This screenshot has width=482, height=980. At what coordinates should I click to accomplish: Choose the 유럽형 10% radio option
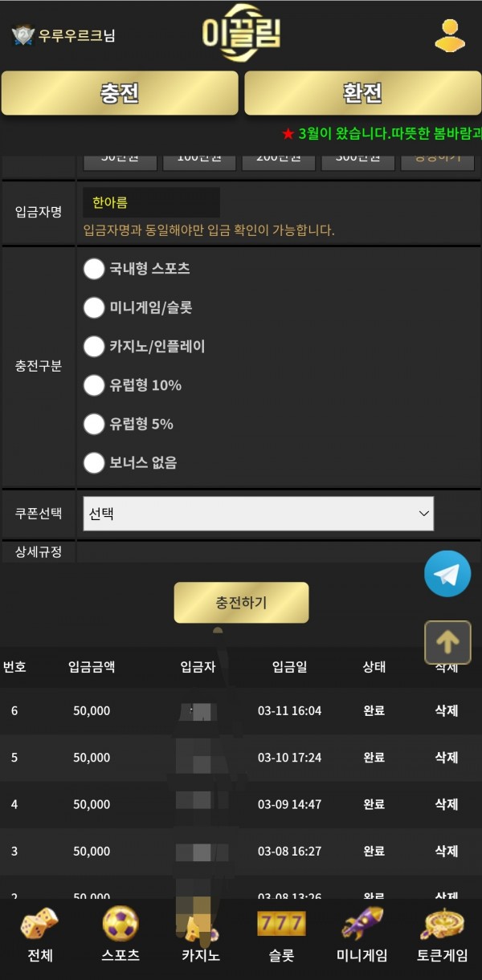94,385
